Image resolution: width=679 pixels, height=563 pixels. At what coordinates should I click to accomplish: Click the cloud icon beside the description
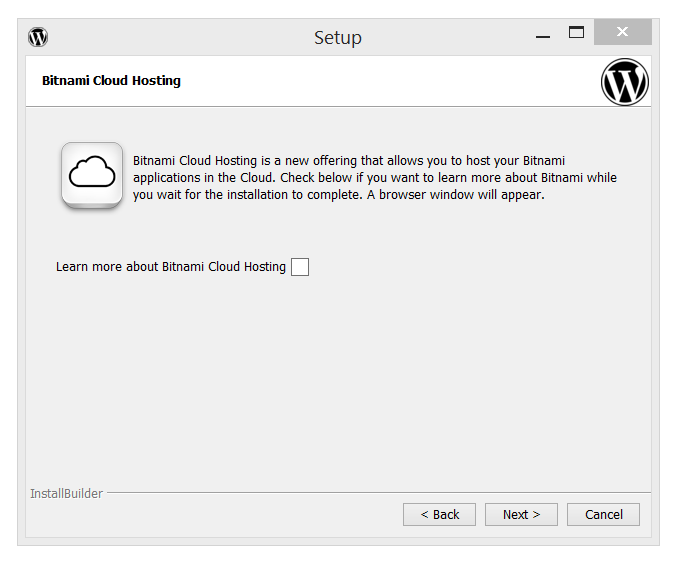92,175
